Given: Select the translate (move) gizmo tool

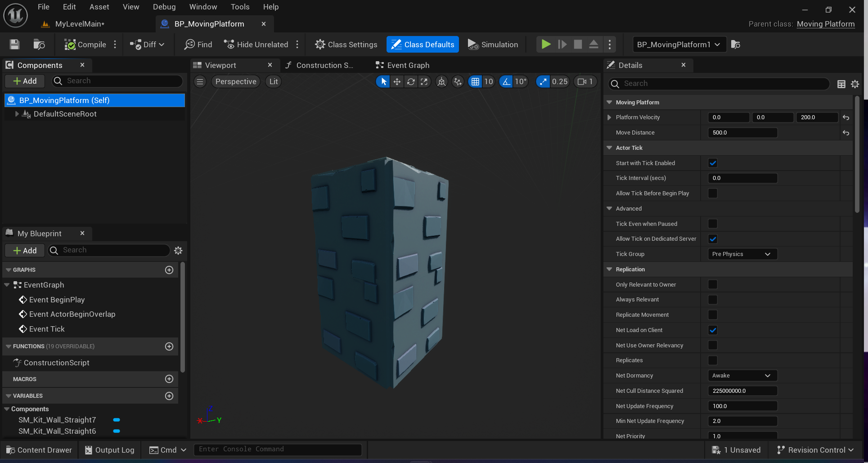Looking at the screenshot, I should pos(397,81).
